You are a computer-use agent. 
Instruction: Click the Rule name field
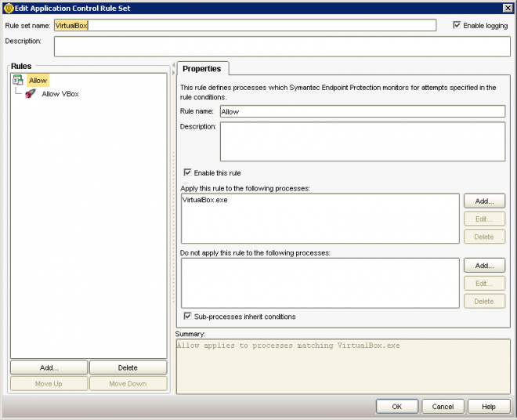click(363, 111)
